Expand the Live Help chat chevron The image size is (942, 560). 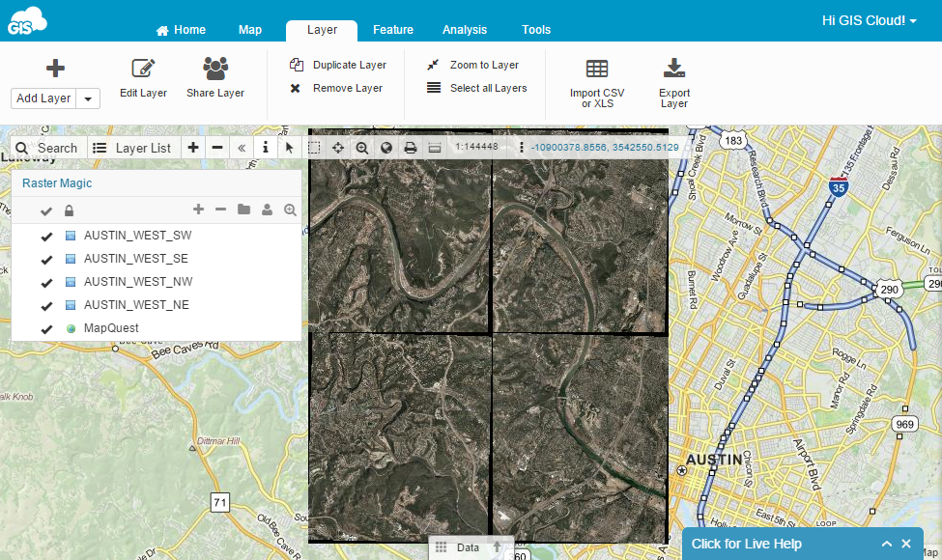click(x=887, y=544)
